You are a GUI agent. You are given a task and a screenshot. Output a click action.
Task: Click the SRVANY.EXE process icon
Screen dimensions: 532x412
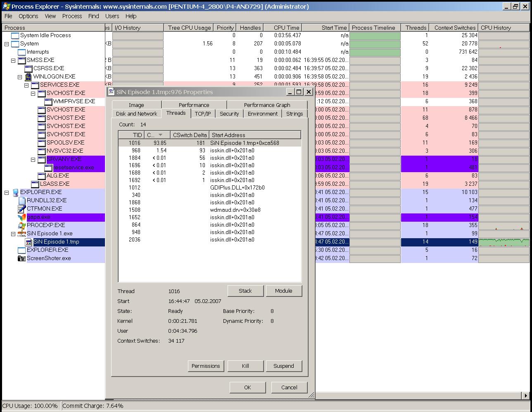pos(42,159)
